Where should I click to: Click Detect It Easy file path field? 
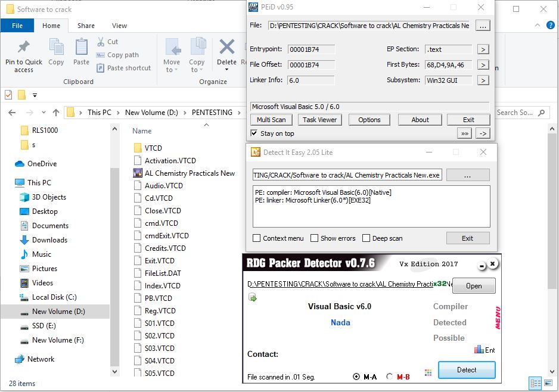pos(347,175)
